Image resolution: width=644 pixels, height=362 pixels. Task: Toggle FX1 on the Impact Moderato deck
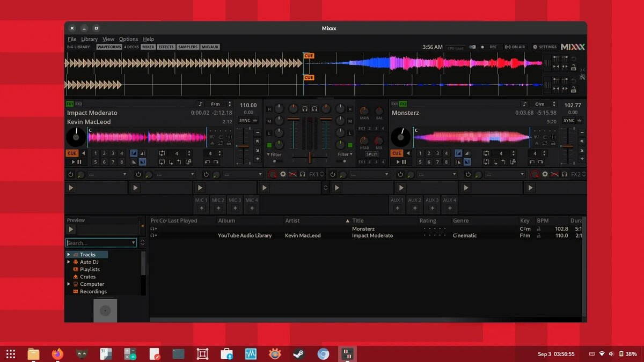tap(70, 104)
